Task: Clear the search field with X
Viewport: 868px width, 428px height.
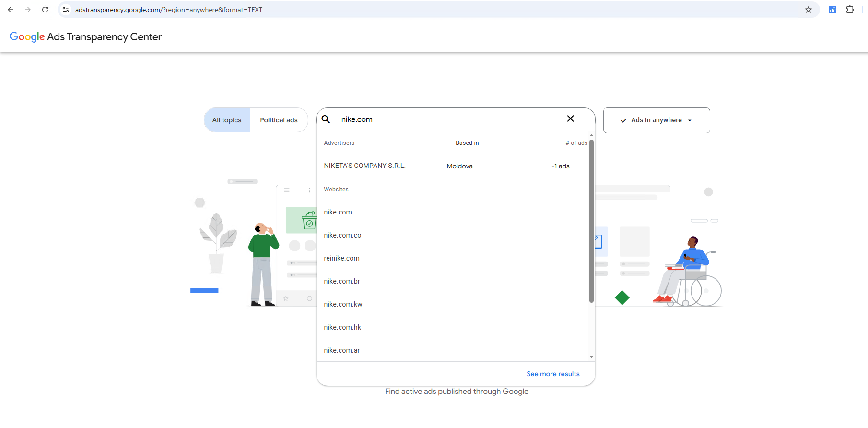Action: coord(570,119)
